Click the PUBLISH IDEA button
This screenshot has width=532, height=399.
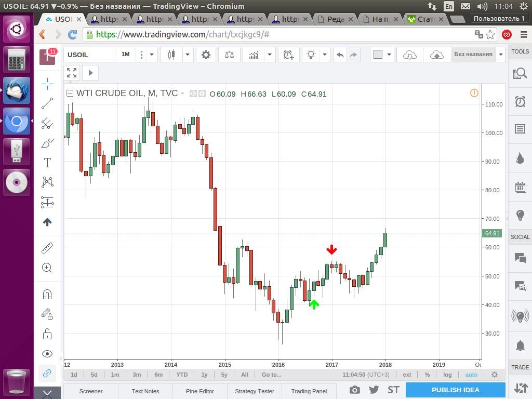[x=455, y=390]
